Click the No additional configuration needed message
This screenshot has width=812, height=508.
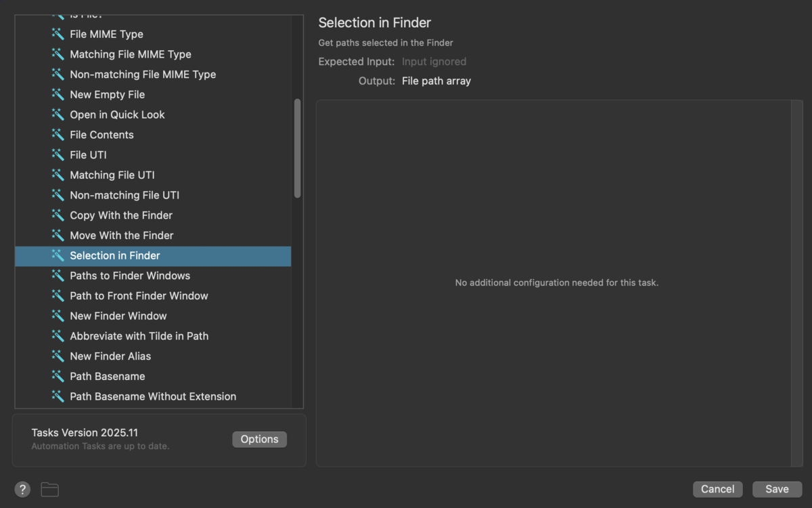[x=557, y=282]
